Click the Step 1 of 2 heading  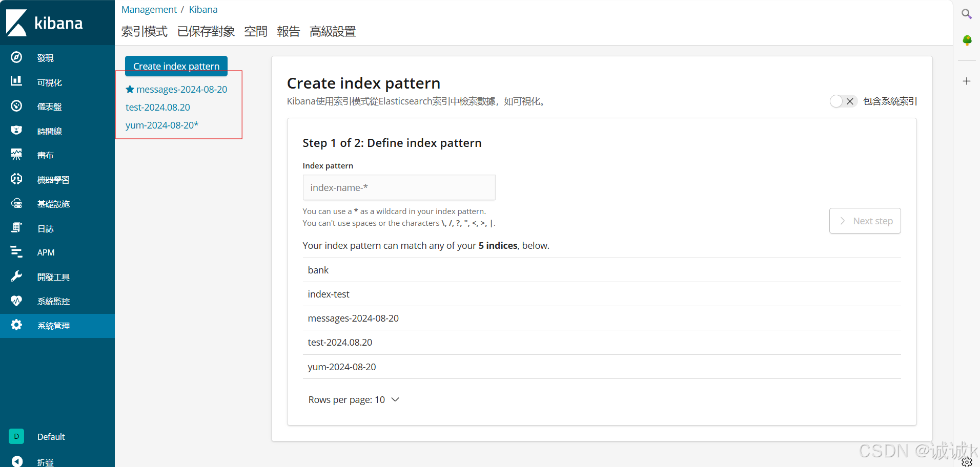click(x=392, y=143)
